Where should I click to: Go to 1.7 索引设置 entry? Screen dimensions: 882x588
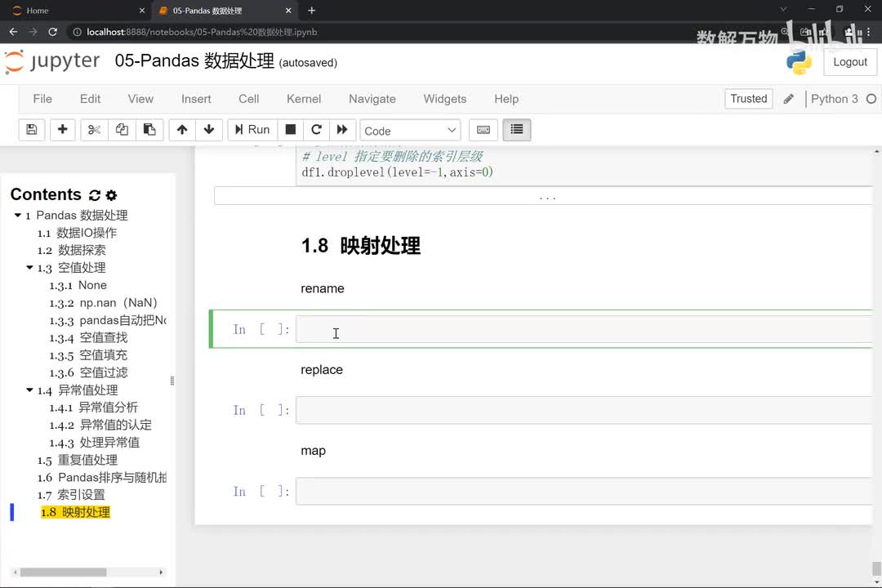[x=71, y=495]
